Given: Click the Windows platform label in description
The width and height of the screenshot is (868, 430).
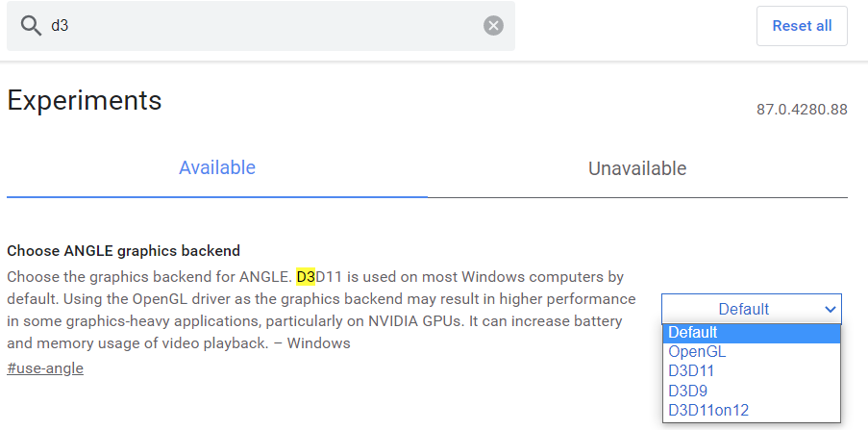Looking at the screenshot, I should click(x=319, y=343).
